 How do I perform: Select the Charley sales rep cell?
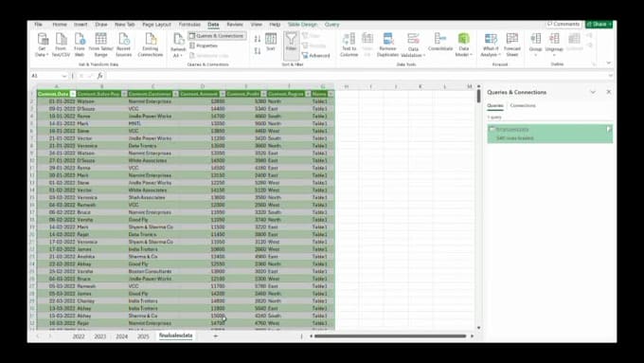(x=101, y=301)
